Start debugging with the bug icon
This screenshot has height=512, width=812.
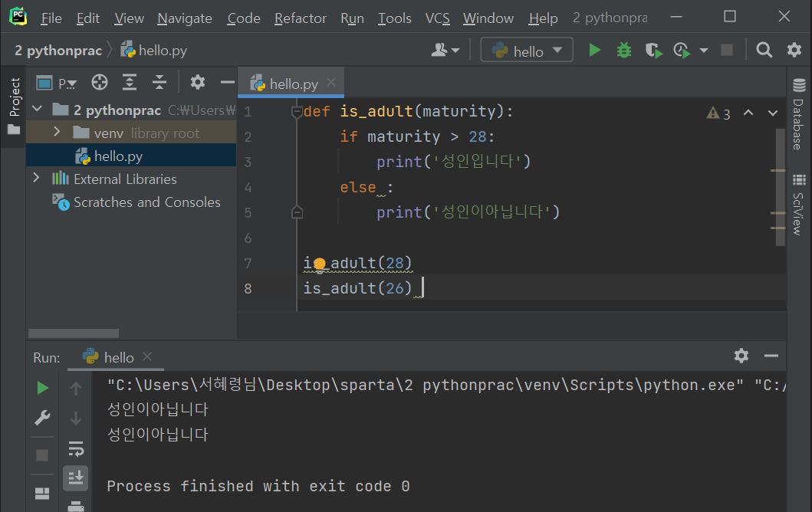[x=623, y=49]
